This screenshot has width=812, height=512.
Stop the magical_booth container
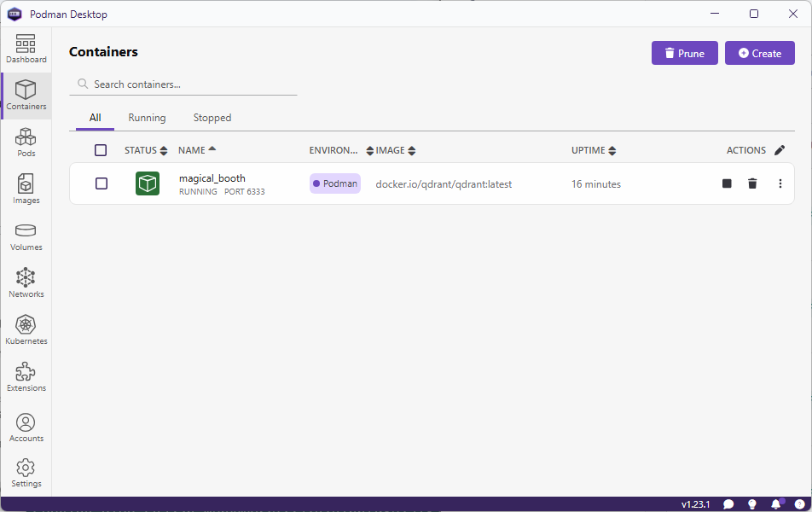coord(727,183)
